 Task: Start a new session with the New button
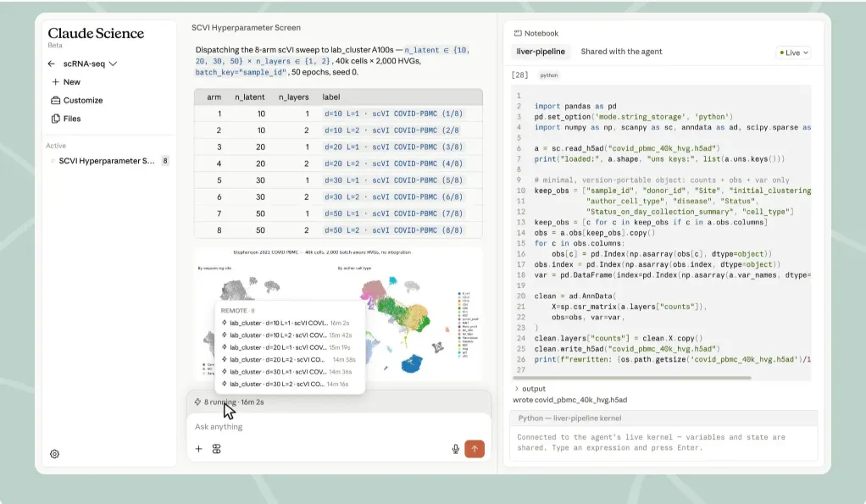pos(66,81)
